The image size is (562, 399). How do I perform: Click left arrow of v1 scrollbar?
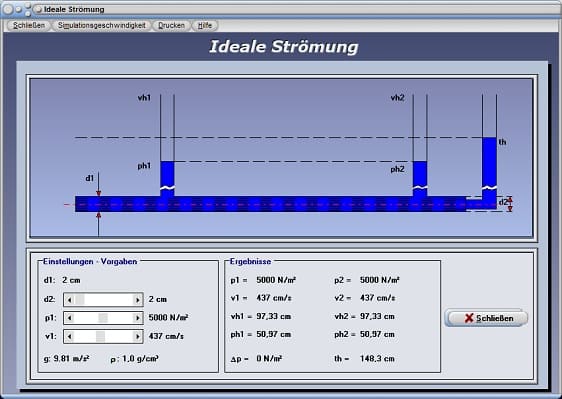(70, 336)
